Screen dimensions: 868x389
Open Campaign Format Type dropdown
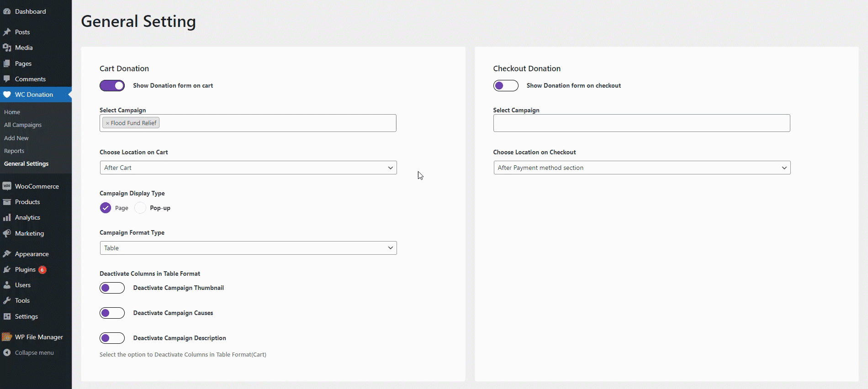(x=248, y=248)
